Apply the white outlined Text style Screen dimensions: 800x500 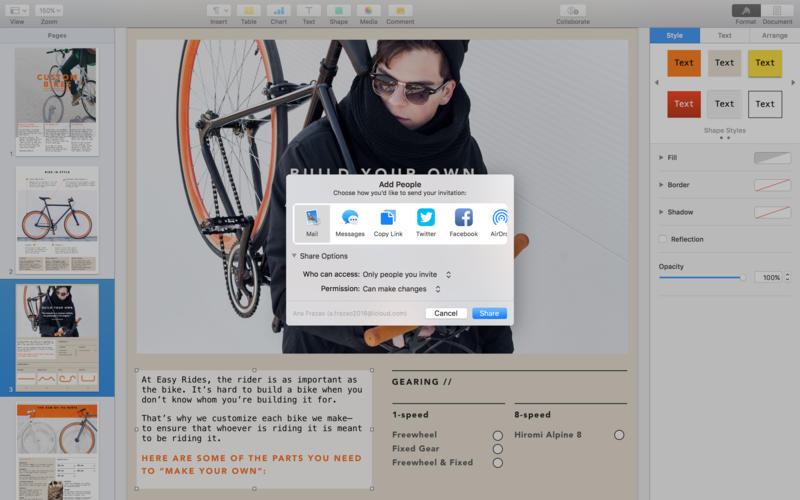765,104
